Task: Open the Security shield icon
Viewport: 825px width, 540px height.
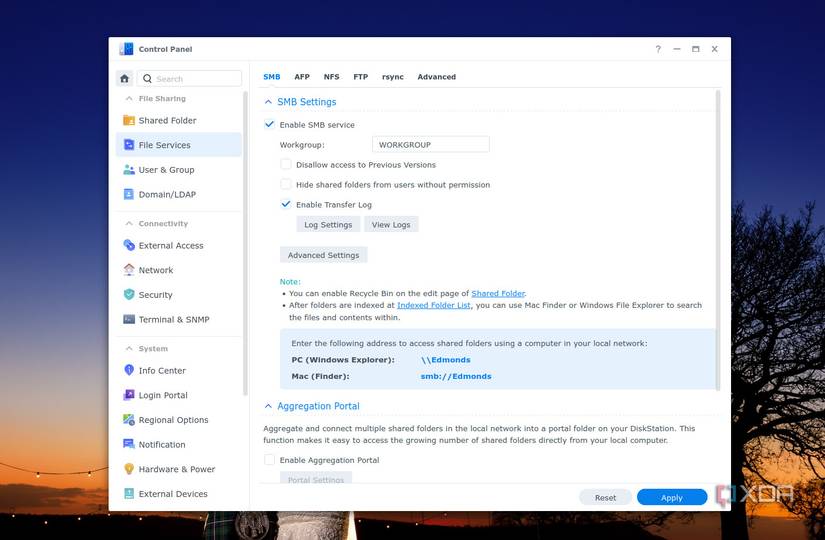Action: (129, 295)
